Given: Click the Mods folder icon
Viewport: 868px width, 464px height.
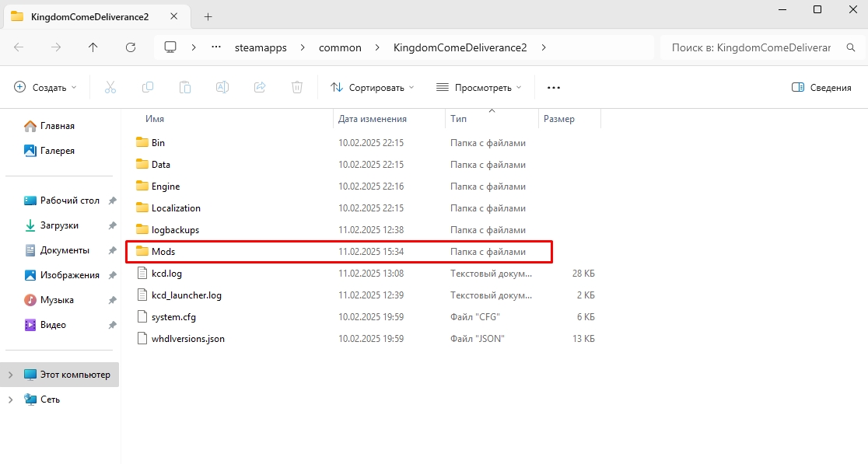Looking at the screenshot, I should coord(142,251).
